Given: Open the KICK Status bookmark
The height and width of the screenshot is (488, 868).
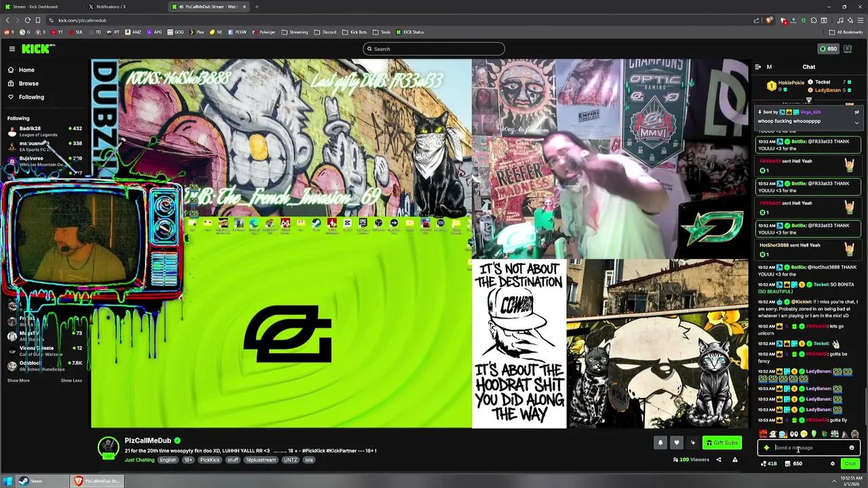Looking at the screenshot, I should [410, 32].
